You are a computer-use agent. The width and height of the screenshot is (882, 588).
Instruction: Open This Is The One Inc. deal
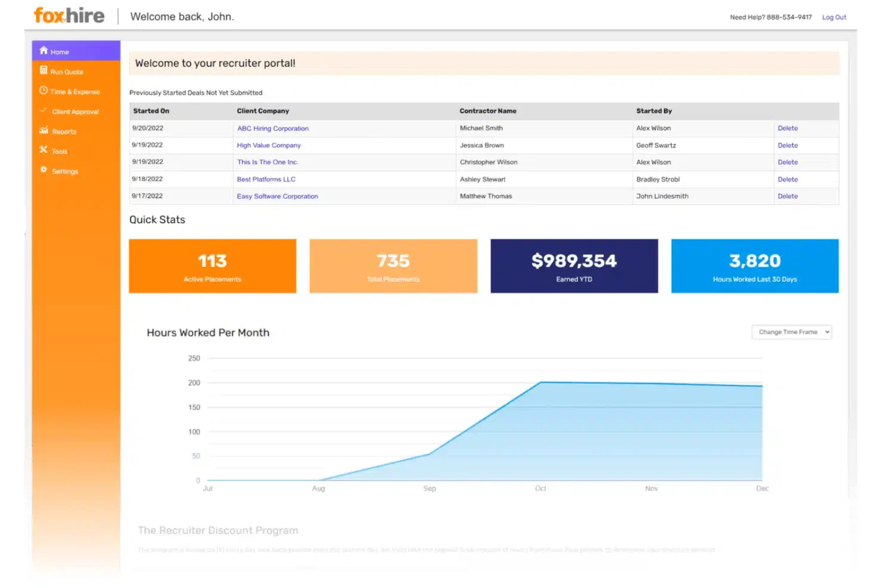(x=268, y=162)
